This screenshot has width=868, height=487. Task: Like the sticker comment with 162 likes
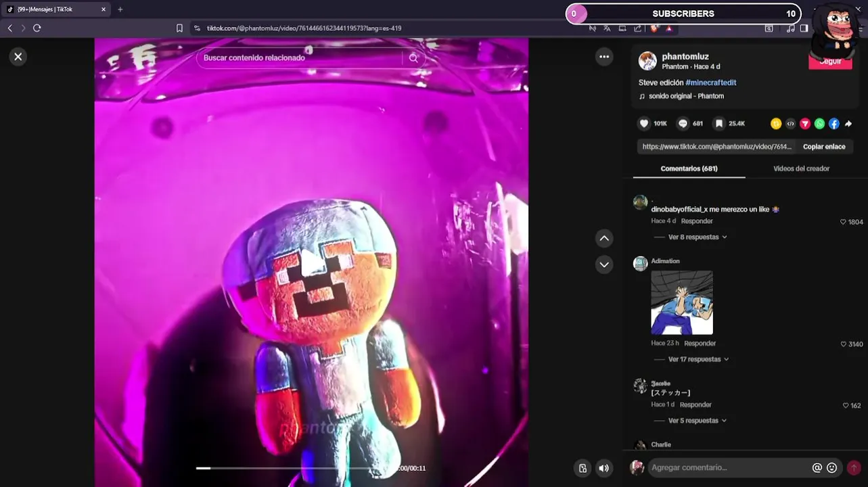pos(846,406)
